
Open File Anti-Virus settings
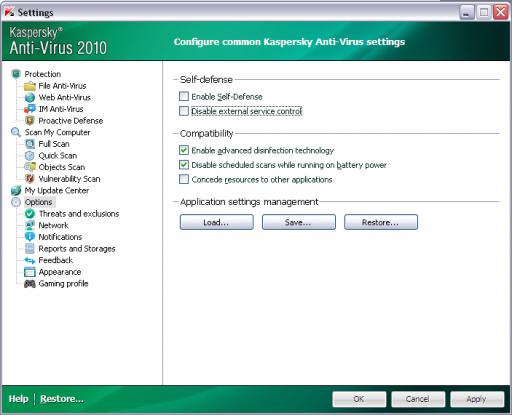point(62,86)
